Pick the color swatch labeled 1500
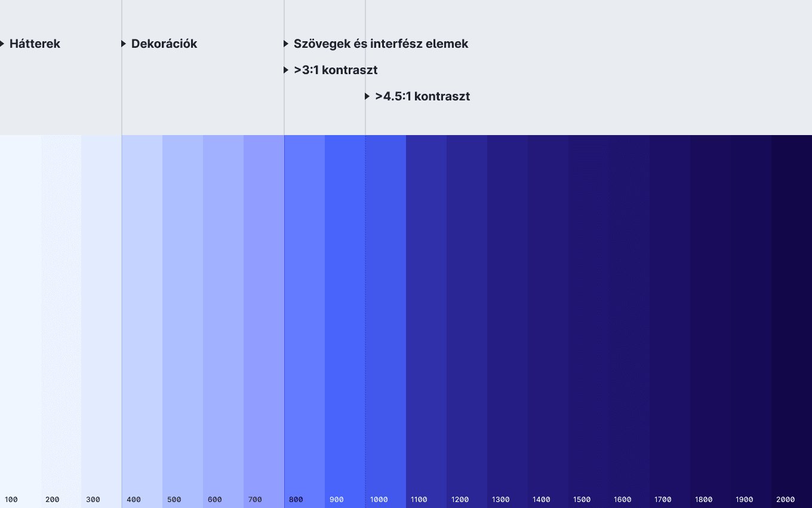This screenshot has width=812, height=508. [x=589, y=322]
